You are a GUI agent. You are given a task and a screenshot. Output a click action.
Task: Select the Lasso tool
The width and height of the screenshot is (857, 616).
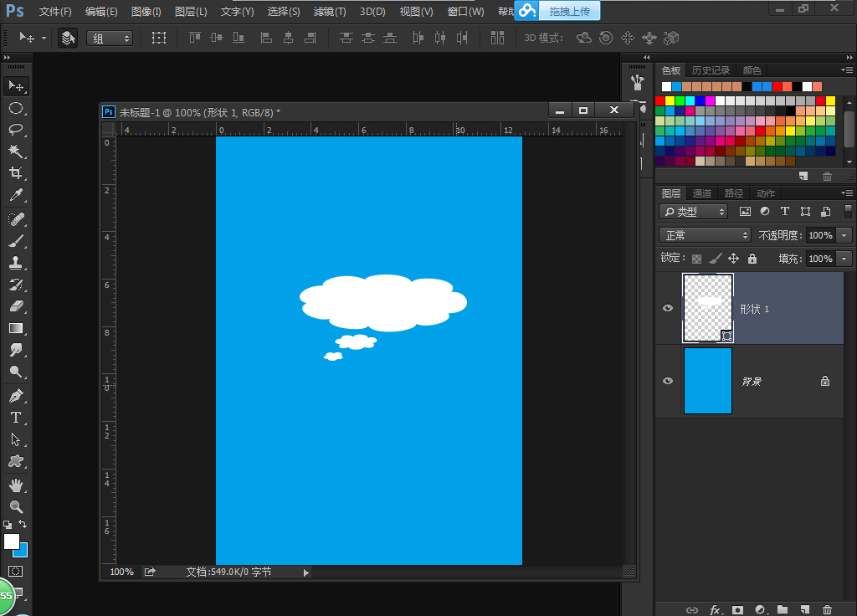(x=15, y=130)
